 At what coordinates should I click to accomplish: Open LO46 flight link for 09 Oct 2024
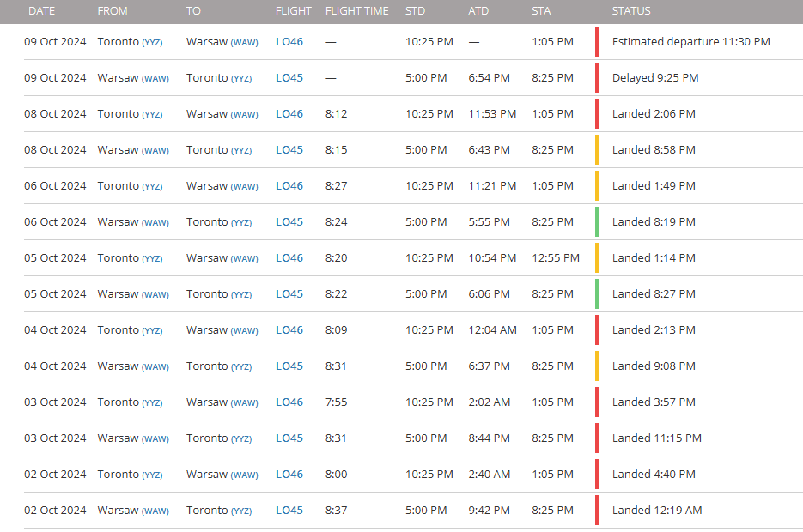click(x=289, y=42)
